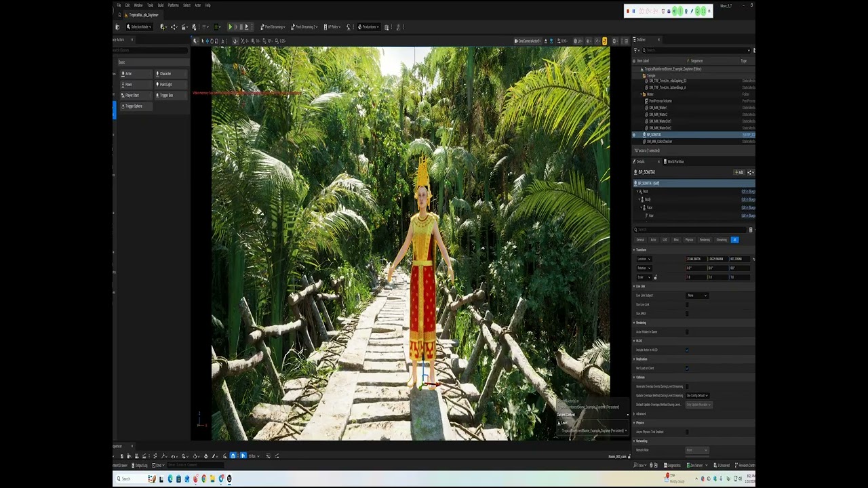
Task: Uncheck Include Actor in HLOD
Action: [x=687, y=350]
